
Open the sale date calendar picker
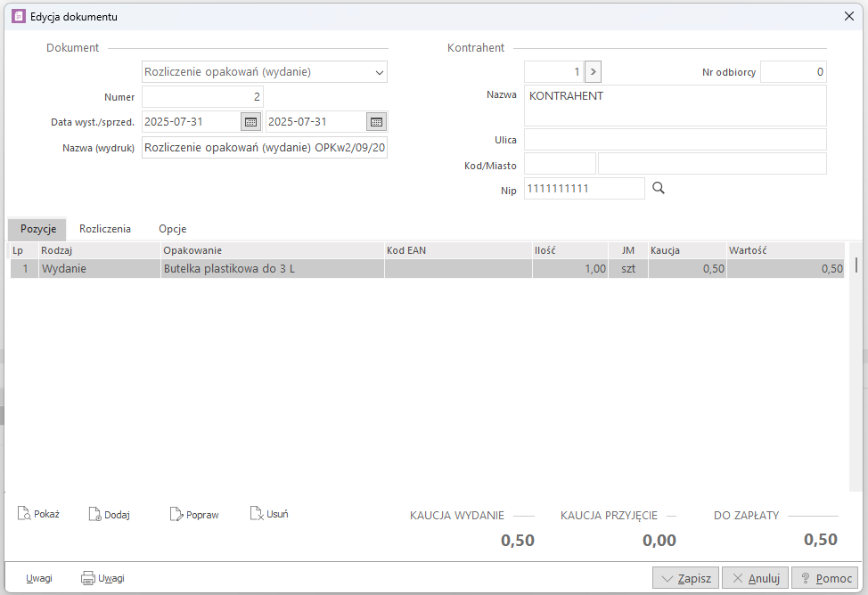tap(376, 122)
